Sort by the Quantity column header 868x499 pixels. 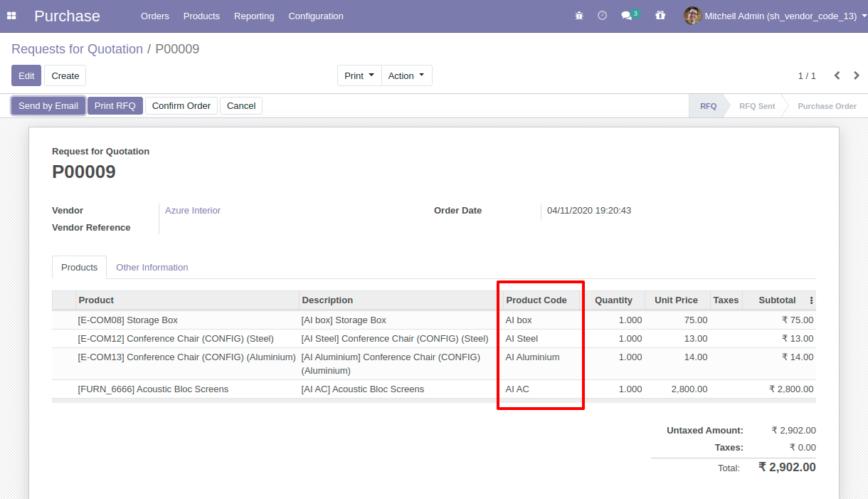(x=612, y=300)
